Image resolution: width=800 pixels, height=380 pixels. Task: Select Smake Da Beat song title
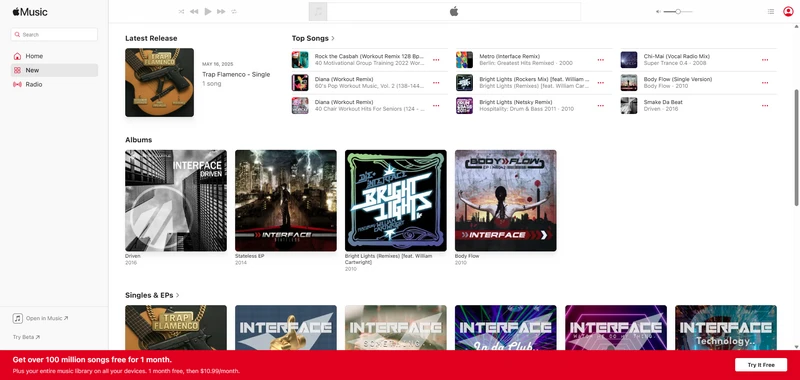pos(663,102)
